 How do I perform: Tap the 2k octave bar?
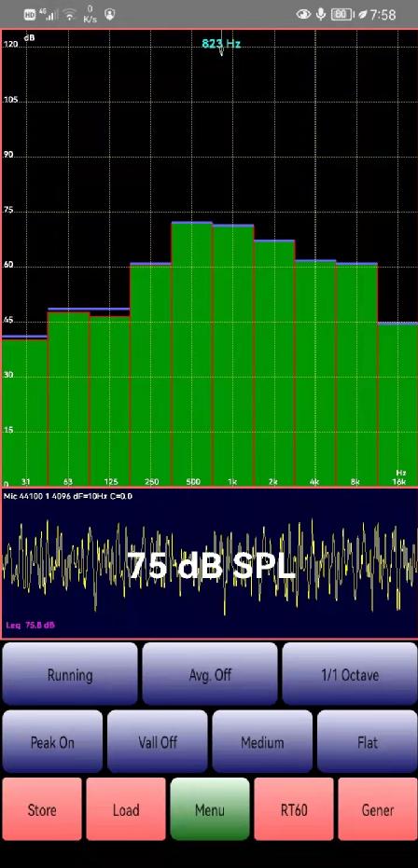pyautogui.click(x=274, y=364)
